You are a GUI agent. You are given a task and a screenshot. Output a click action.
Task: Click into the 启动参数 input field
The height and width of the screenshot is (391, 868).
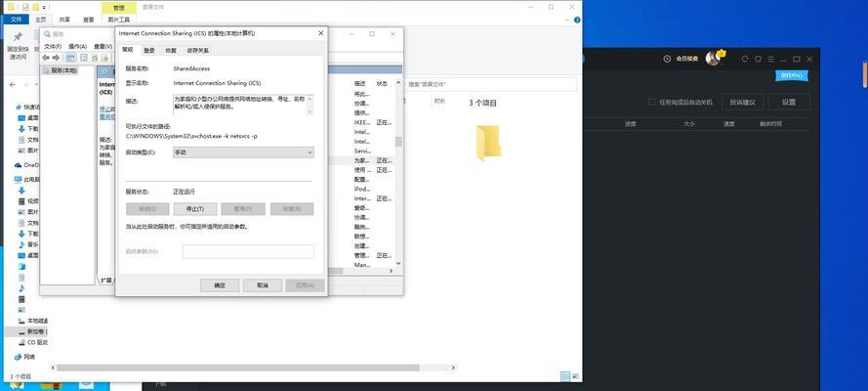coord(248,251)
